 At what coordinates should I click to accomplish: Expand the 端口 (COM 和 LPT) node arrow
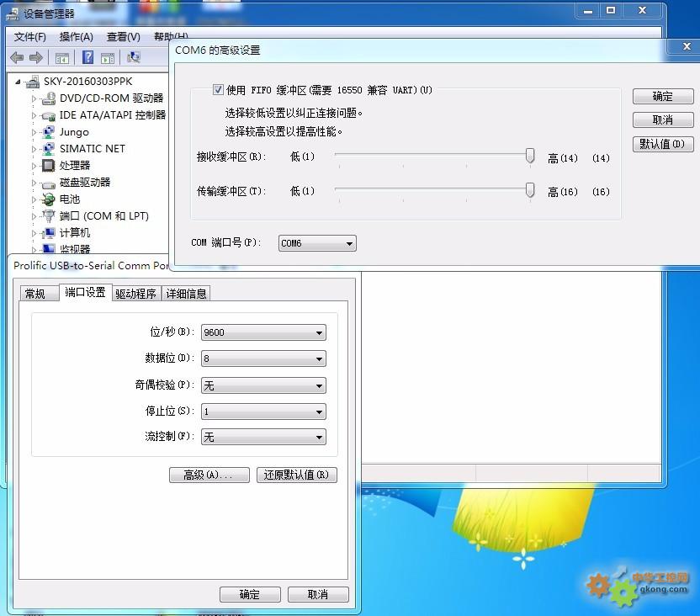click(34, 216)
